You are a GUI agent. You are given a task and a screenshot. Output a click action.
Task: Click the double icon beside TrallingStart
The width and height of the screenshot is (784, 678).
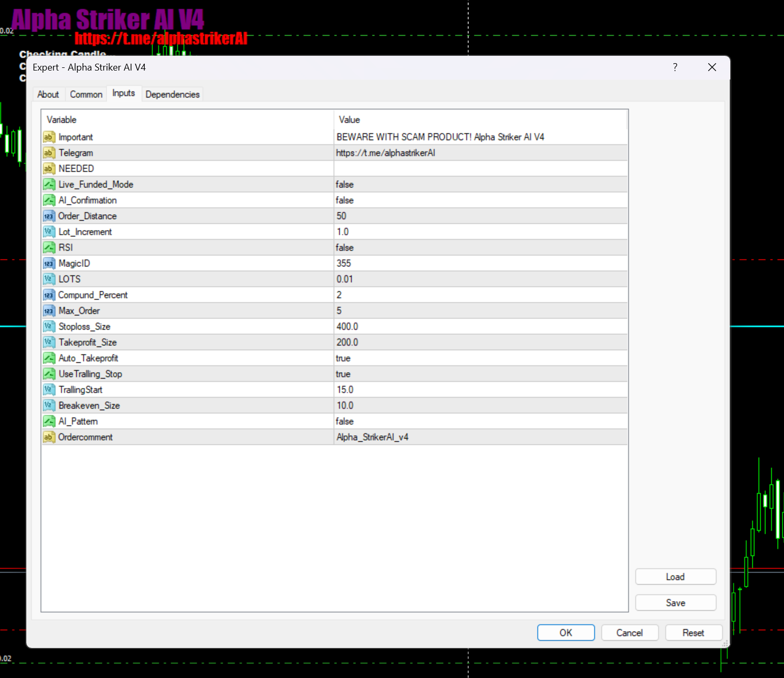49,390
